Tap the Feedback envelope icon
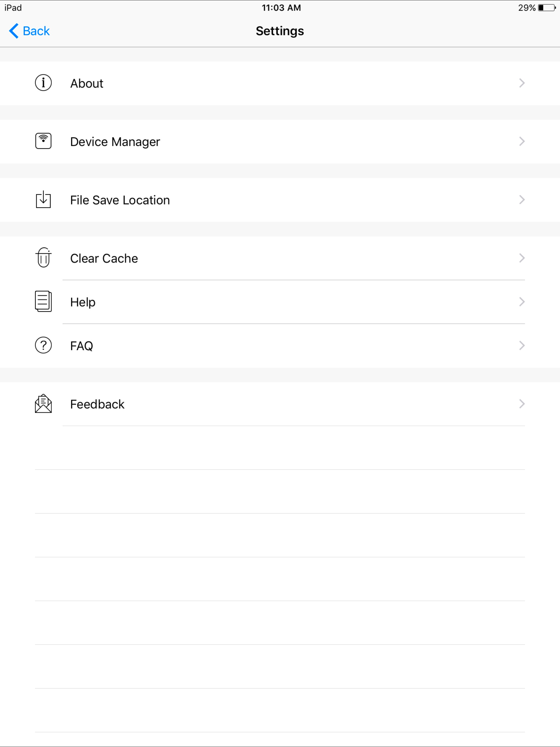The image size is (560, 747). click(43, 404)
